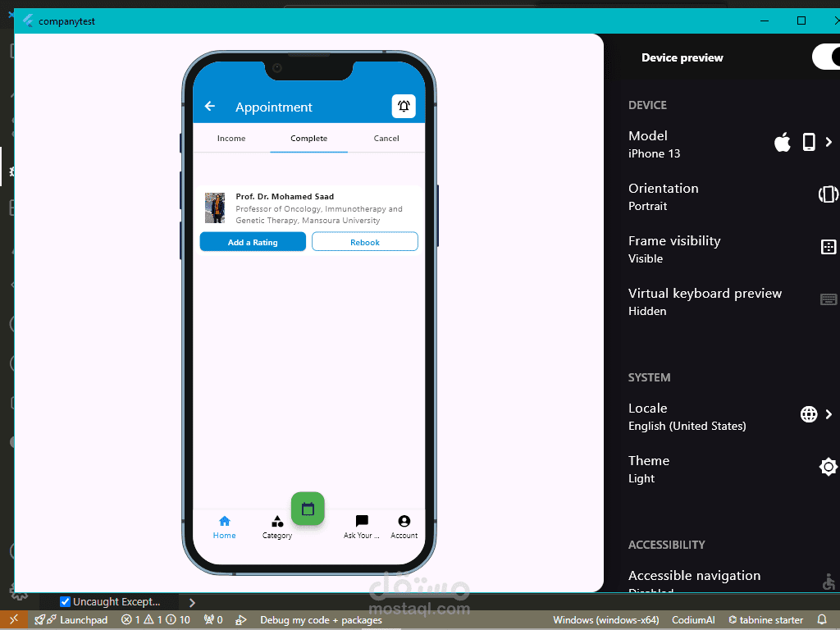The height and width of the screenshot is (630, 840).
Task: Open Category in the bottom navigation
Action: click(277, 527)
